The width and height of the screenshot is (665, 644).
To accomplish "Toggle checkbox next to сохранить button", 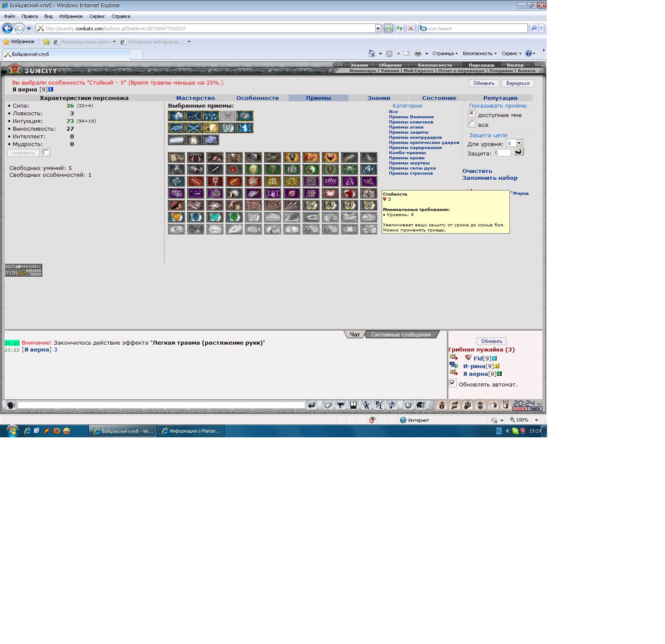I will tap(46, 152).
